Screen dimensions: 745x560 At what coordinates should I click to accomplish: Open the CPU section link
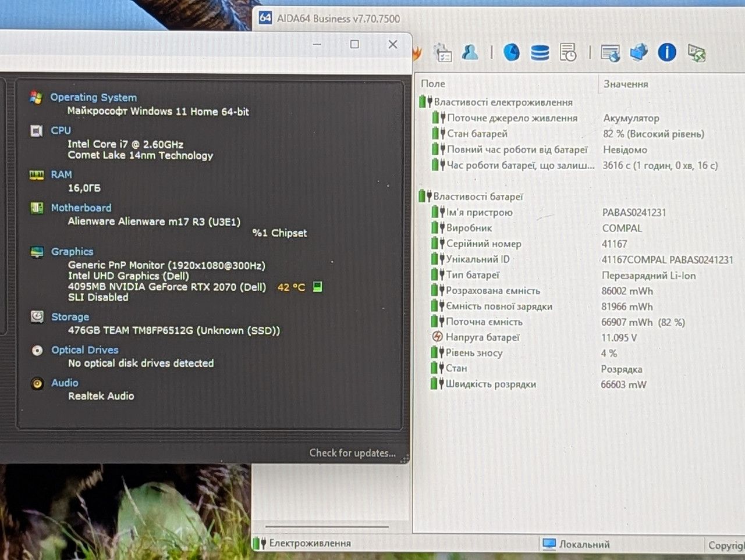tap(61, 130)
